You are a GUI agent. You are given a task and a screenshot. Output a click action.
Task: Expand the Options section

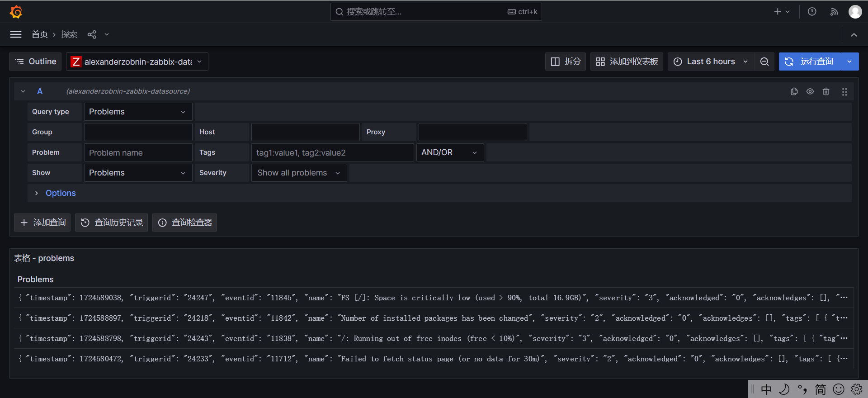(x=60, y=193)
